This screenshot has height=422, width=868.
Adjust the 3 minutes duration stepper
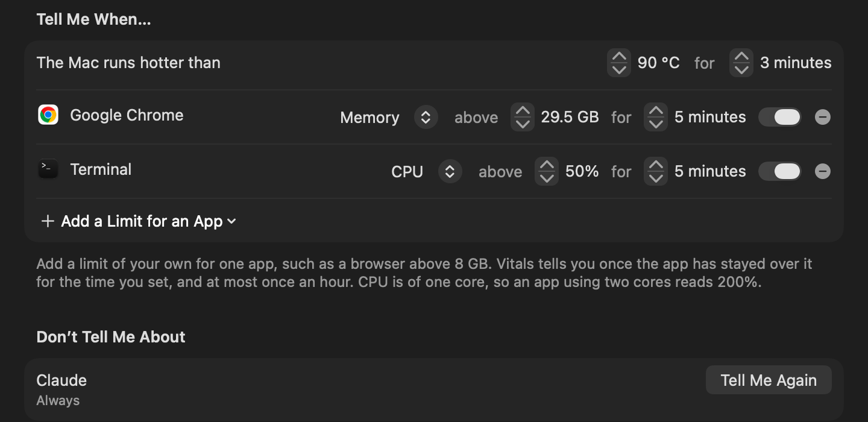pos(741,63)
